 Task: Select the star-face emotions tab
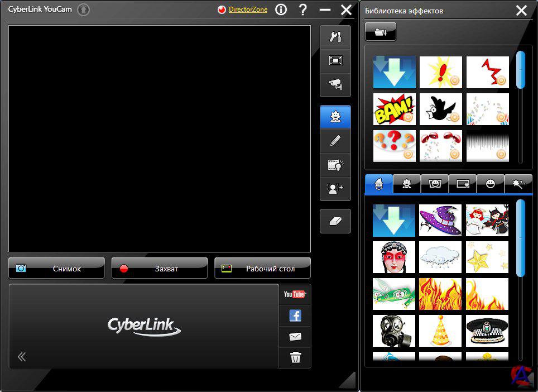407,184
